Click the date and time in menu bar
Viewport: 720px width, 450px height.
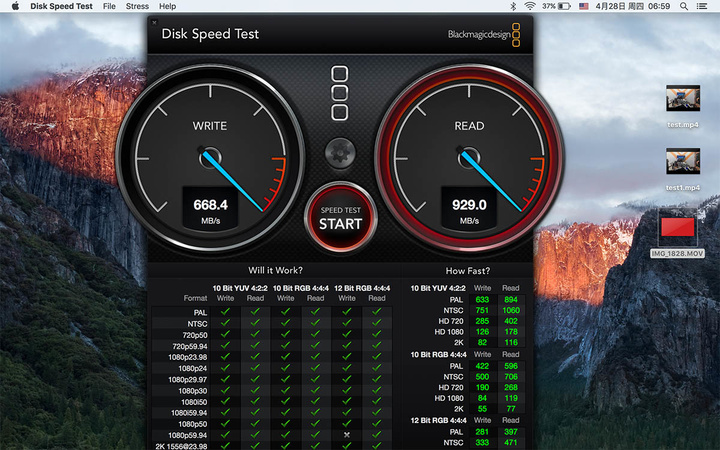(x=633, y=6)
